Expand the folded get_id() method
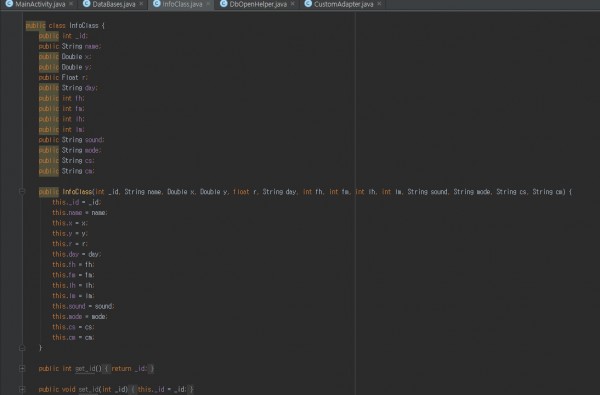Image resolution: width=600 pixels, height=395 pixels. pos(22,368)
